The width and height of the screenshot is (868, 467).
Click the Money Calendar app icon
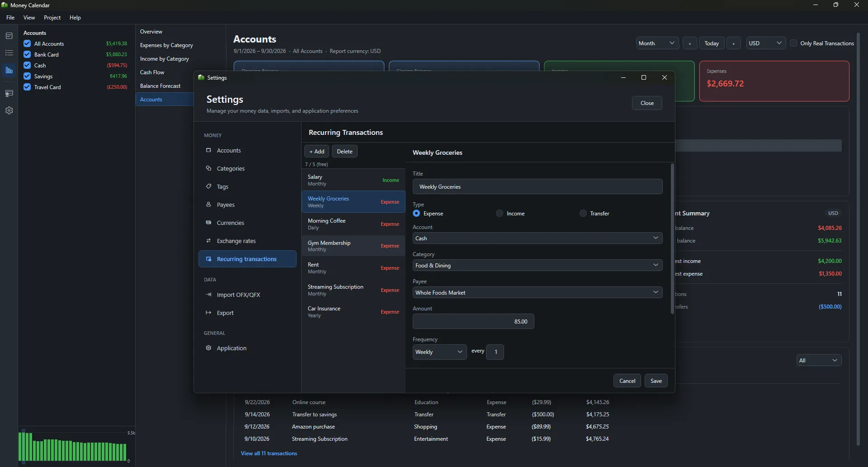coord(5,5)
